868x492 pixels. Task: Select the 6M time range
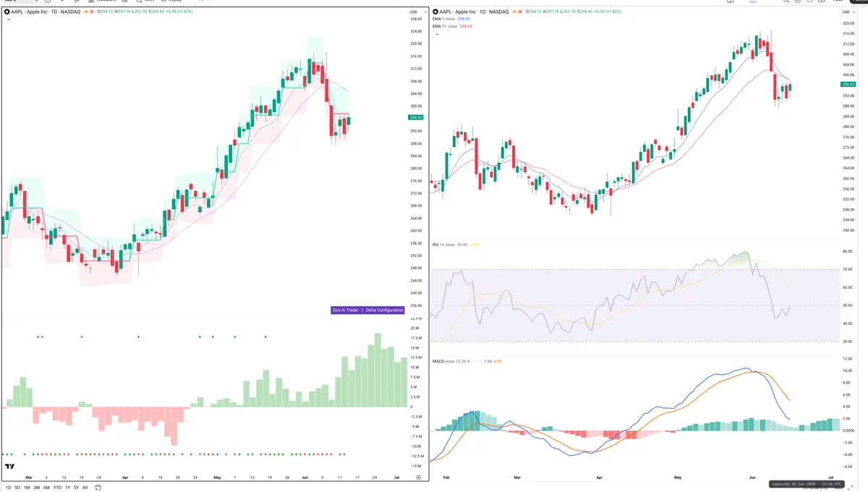tap(46, 488)
